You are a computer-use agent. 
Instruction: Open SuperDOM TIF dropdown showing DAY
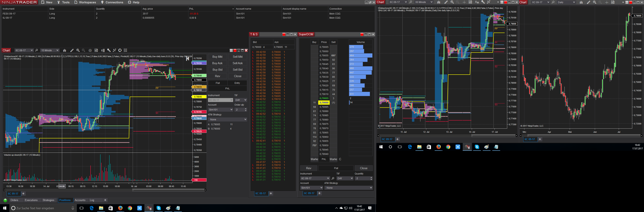coord(345,178)
